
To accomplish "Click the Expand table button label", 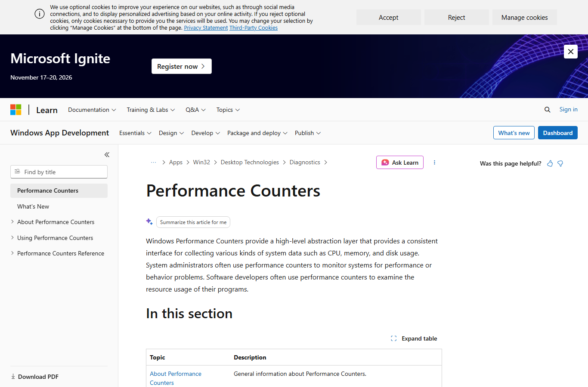I will pyautogui.click(x=419, y=338).
